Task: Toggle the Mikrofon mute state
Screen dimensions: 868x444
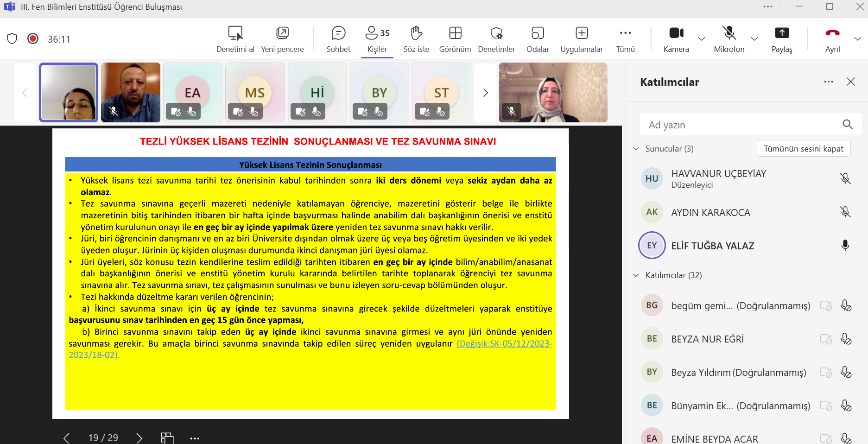Action: (x=729, y=39)
